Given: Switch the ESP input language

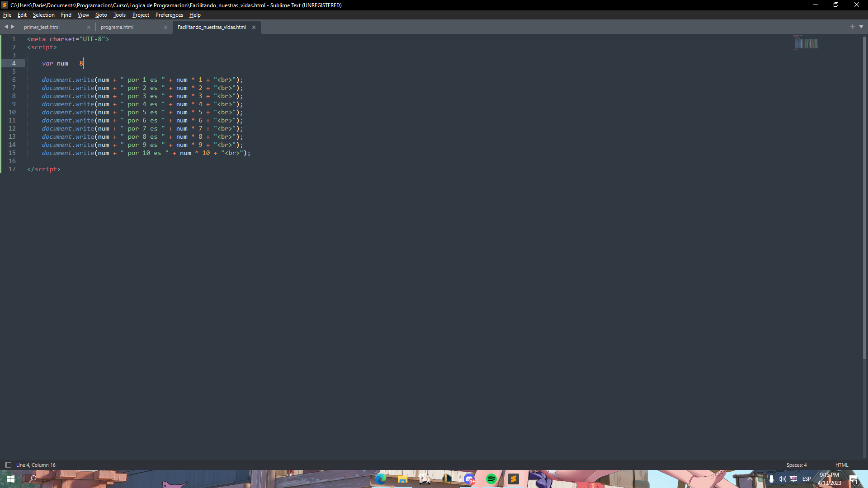Looking at the screenshot, I should 807,479.
